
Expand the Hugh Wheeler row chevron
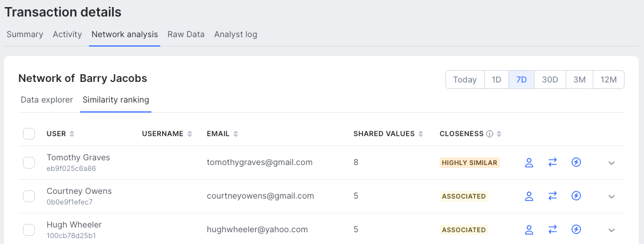(611, 230)
